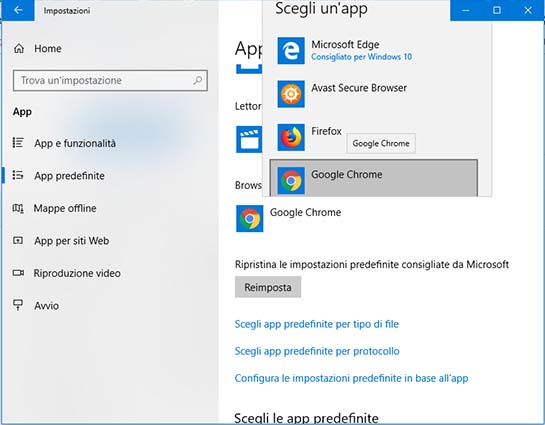The width and height of the screenshot is (545, 425).
Task: Open 'App e funzionalità' section
Action: 75,144
